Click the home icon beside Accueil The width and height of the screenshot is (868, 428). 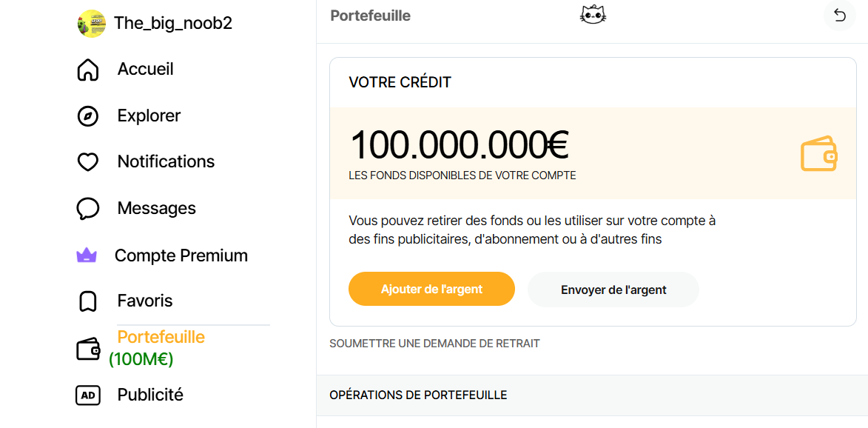click(87, 70)
